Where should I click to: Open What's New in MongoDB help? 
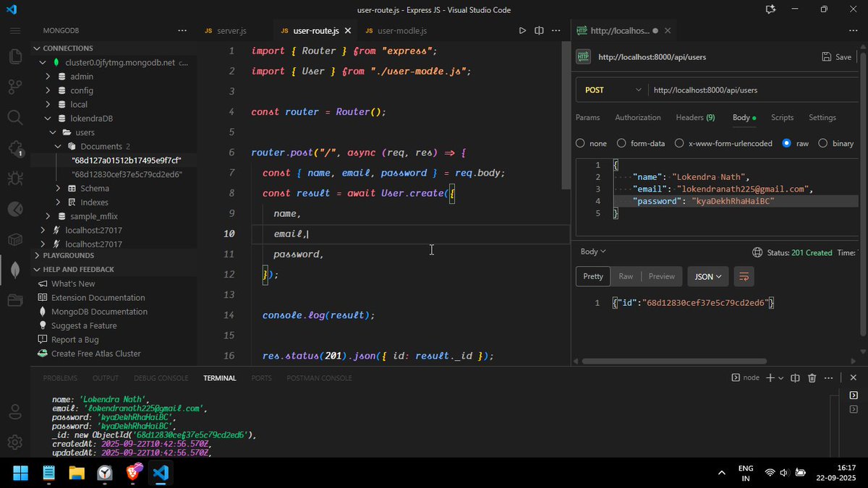pyautogui.click(x=73, y=283)
